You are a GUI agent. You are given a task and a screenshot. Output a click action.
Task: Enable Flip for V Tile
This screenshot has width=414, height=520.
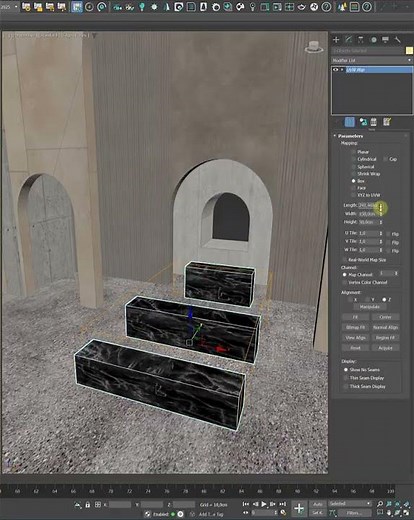[388, 242]
